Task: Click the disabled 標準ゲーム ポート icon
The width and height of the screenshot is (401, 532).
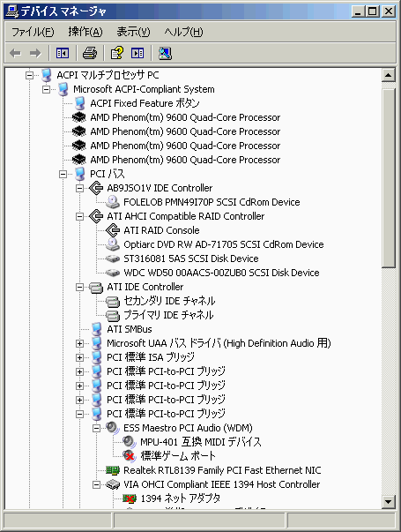Action: pyautogui.click(x=130, y=456)
